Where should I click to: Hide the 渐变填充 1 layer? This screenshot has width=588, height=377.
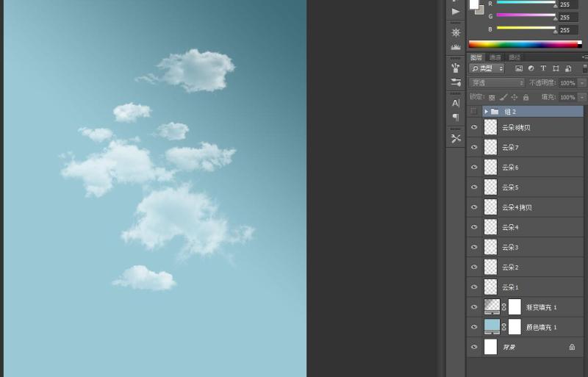tap(474, 307)
